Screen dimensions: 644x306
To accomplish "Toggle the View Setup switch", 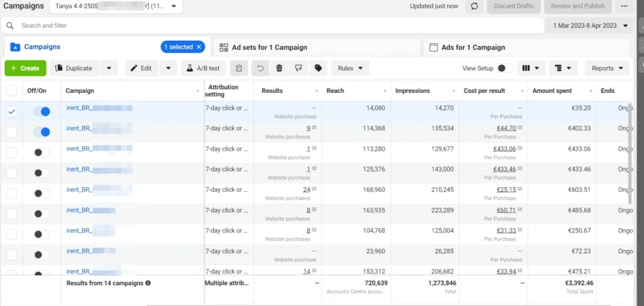I will click(x=505, y=68).
